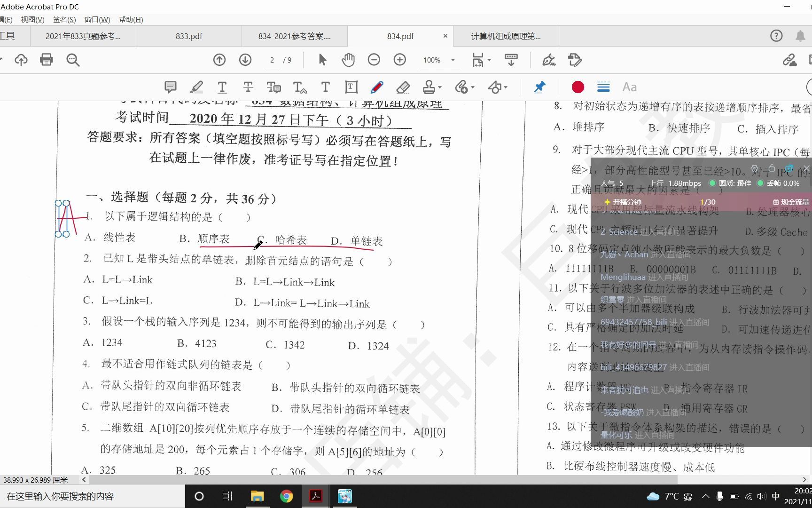Click the red color swatch
The height and width of the screenshot is (508, 812).
[578, 87]
